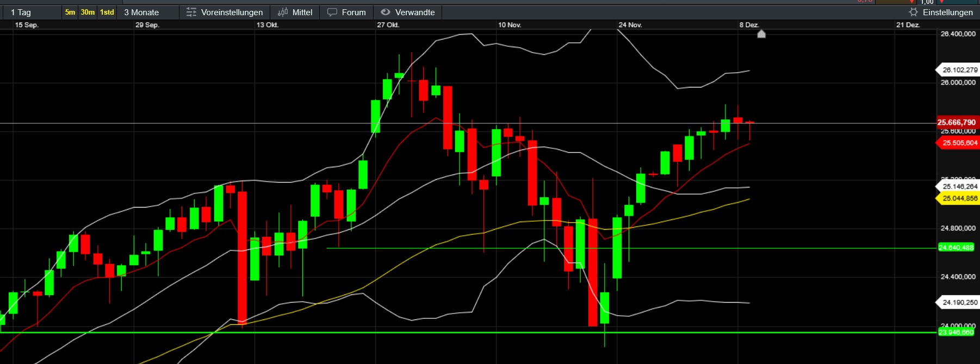Open the '3 Monate' range dropdown

[148, 12]
